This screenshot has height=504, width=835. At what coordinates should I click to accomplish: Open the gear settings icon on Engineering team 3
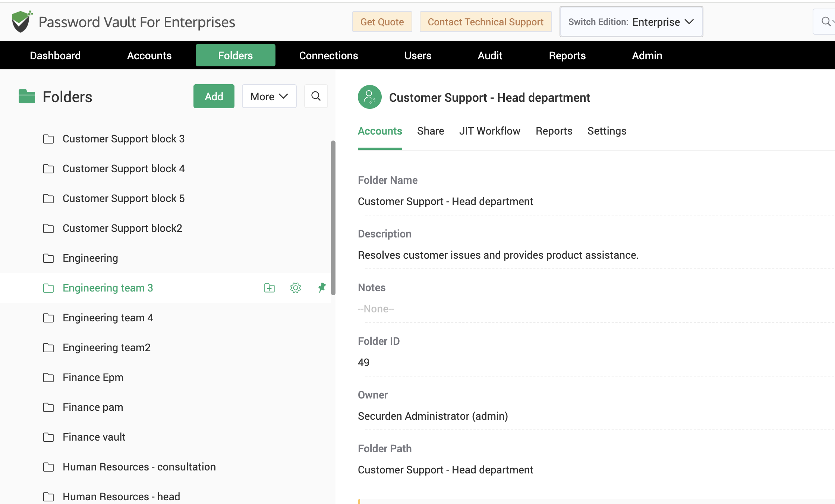pos(296,288)
